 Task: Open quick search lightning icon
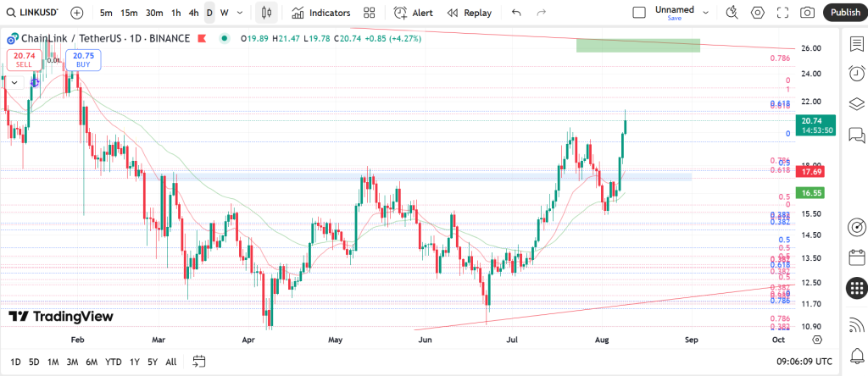tap(732, 12)
